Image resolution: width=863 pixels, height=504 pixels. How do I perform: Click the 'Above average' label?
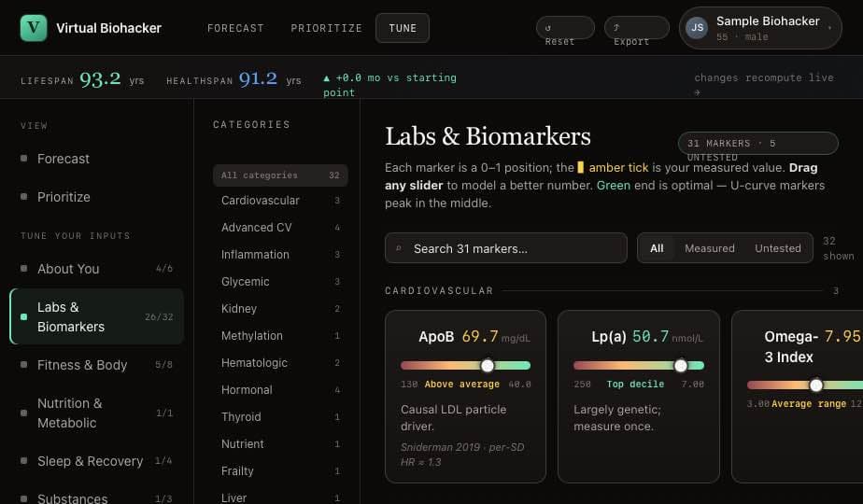(x=461, y=384)
